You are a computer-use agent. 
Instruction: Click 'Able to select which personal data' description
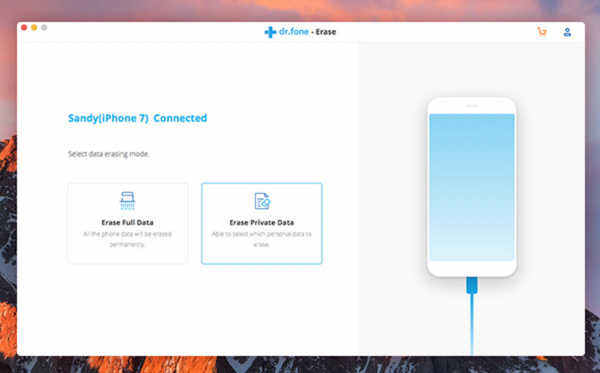[x=262, y=239]
